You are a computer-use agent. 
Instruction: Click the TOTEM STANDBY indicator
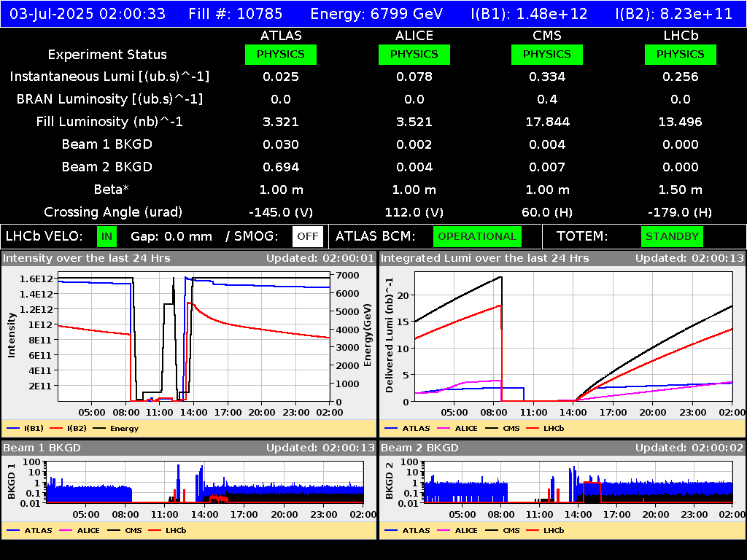click(x=672, y=236)
